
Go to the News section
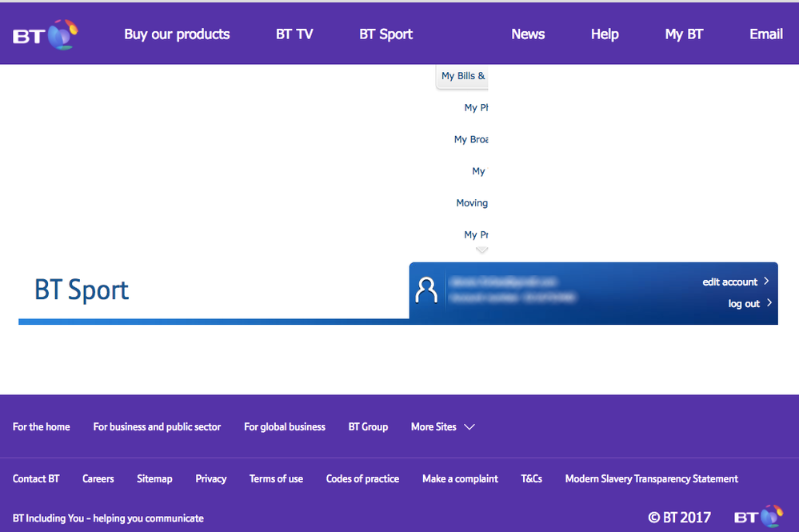528,34
